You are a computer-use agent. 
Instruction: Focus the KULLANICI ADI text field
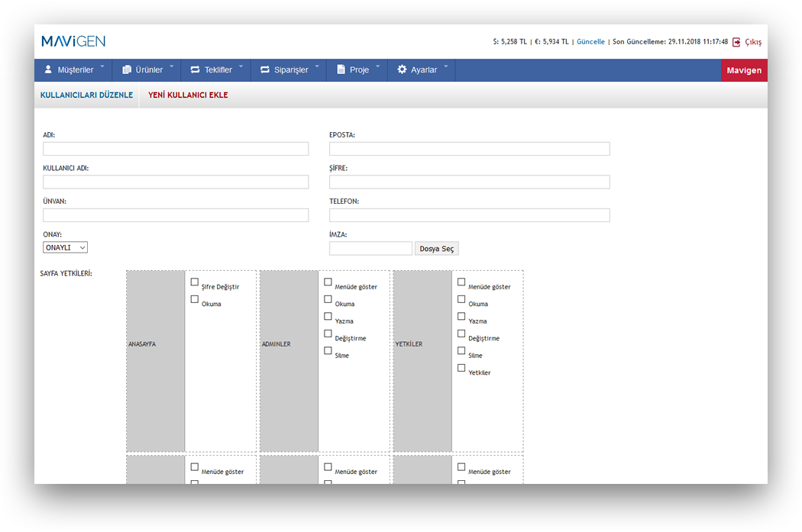(176, 182)
